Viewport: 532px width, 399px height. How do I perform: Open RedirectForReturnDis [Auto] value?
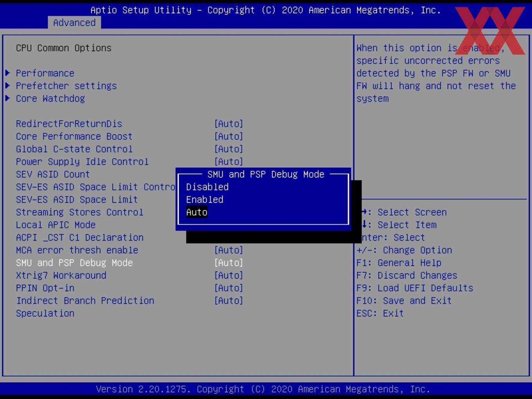[229, 124]
